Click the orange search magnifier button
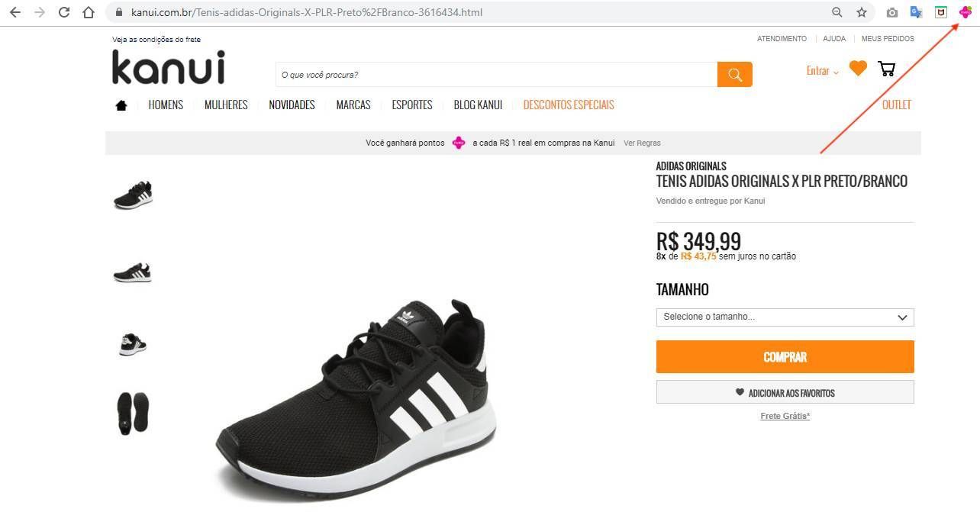980x512 pixels. pos(735,75)
